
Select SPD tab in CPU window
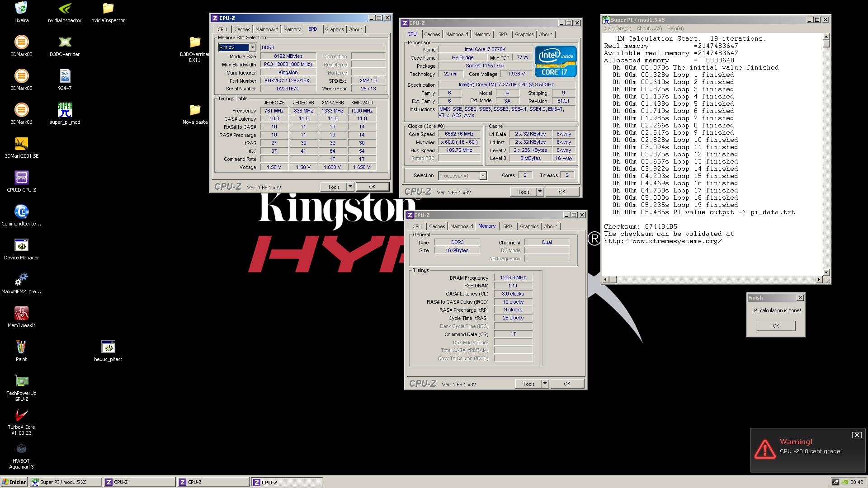pyautogui.click(x=502, y=34)
